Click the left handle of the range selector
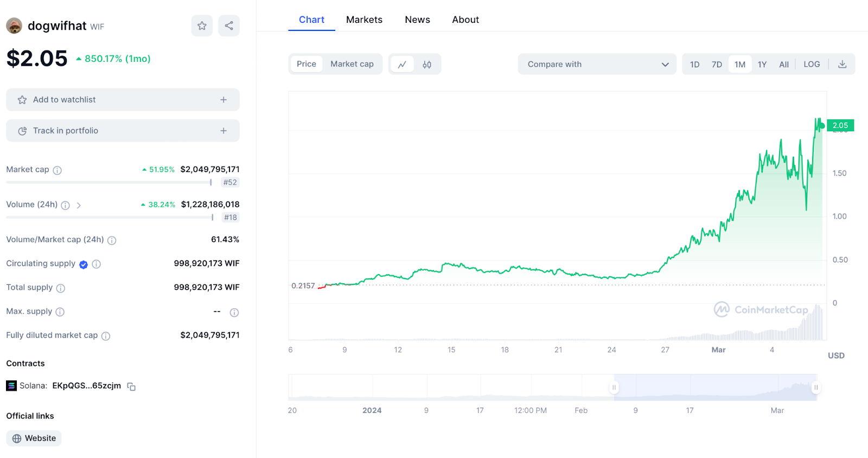 614,387
